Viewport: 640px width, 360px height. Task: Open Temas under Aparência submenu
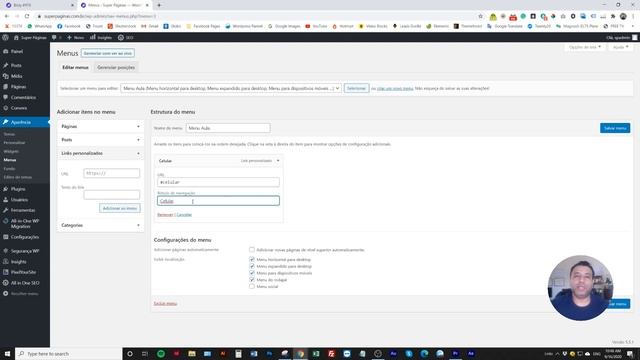[x=9, y=134]
